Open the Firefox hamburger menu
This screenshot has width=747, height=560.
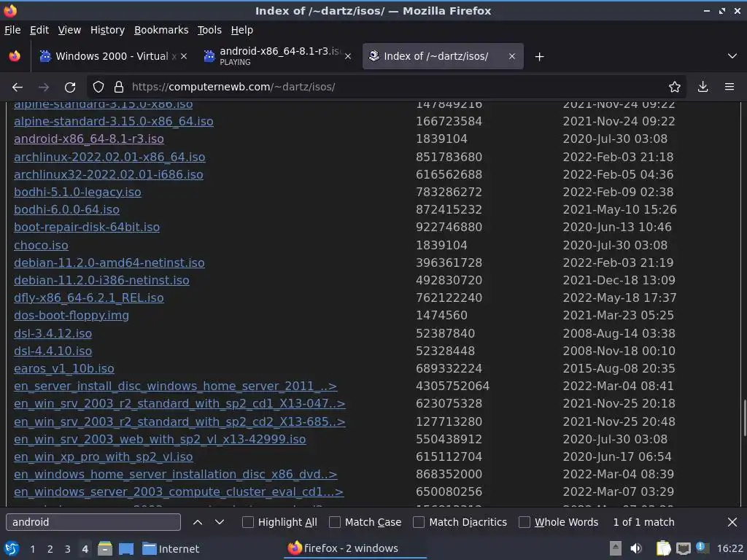(x=729, y=87)
